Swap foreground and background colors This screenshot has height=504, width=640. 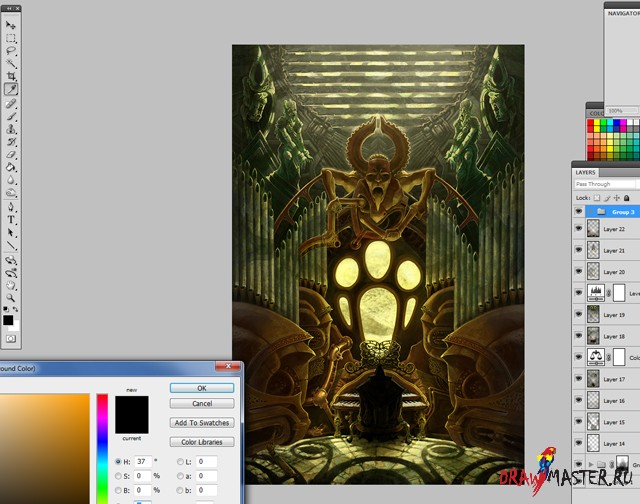point(15,309)
